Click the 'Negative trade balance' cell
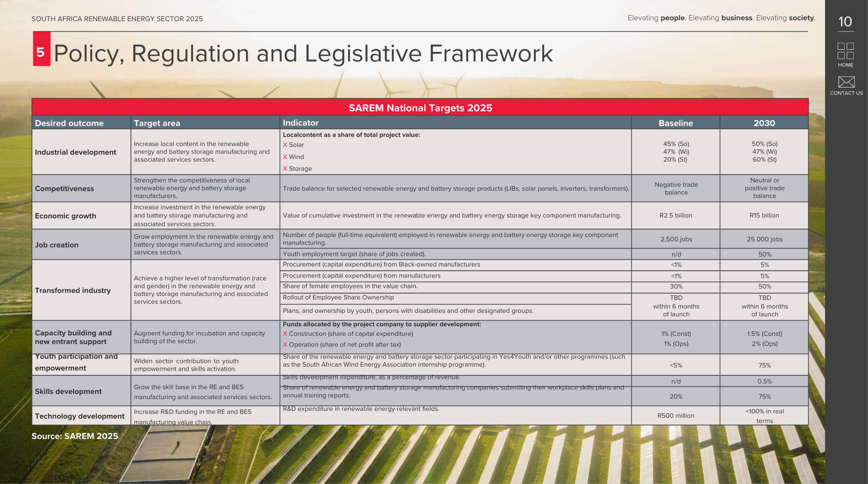The width and height of the screenshot is (868, 484). point(676,189)
